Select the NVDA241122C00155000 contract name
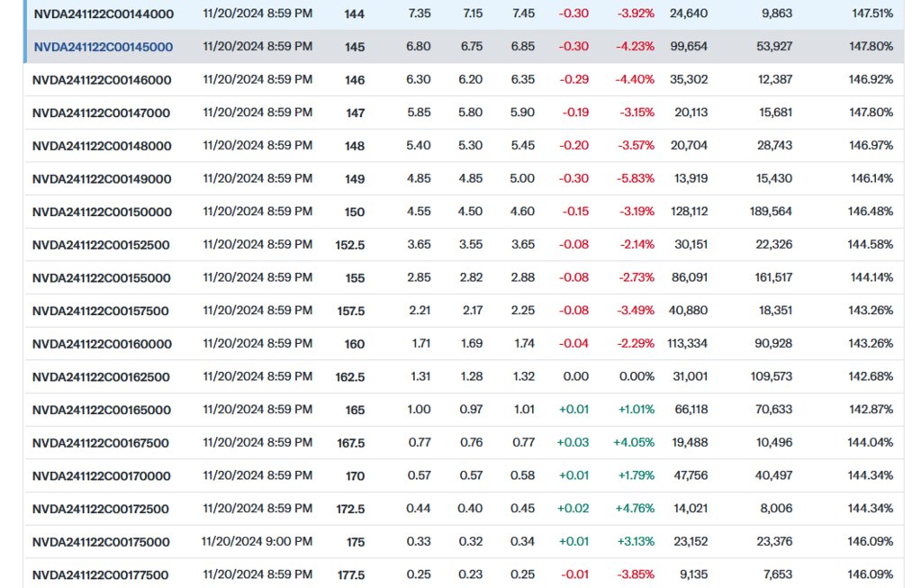This screenshot has height=588, width=921. [x=101, y=278]
